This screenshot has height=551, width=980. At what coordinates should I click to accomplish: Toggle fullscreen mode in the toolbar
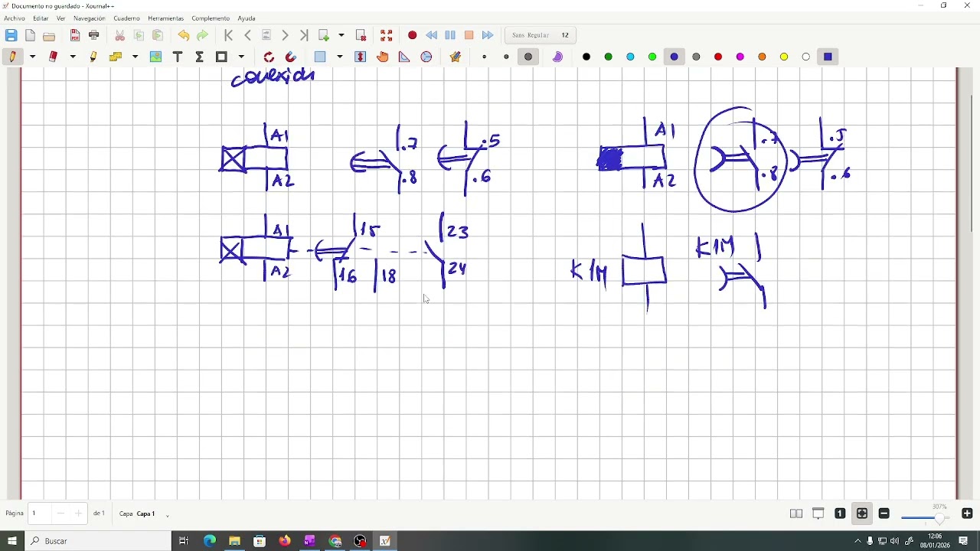click(x=387, y=36)
